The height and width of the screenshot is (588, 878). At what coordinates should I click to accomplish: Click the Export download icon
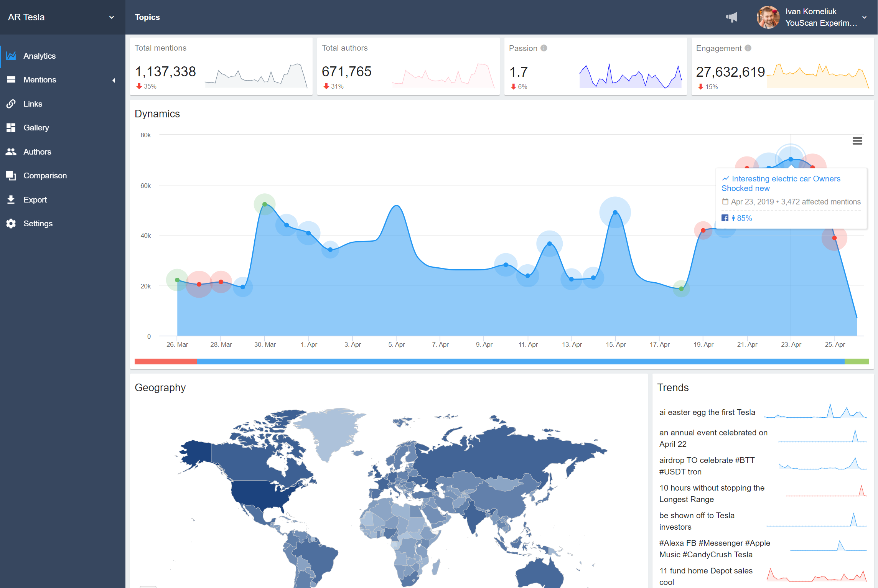pos(11,199)
